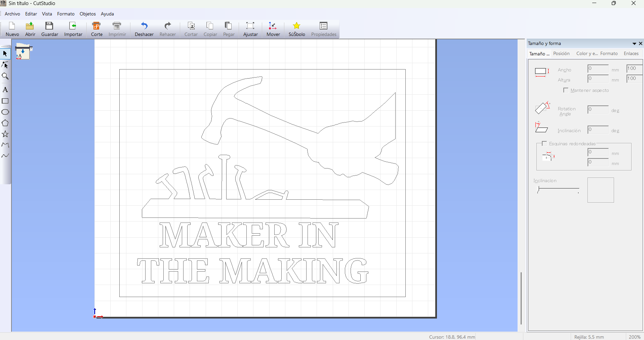
Task: Enable the Mantener aspecto checkbox
Action: click(565, 90)
